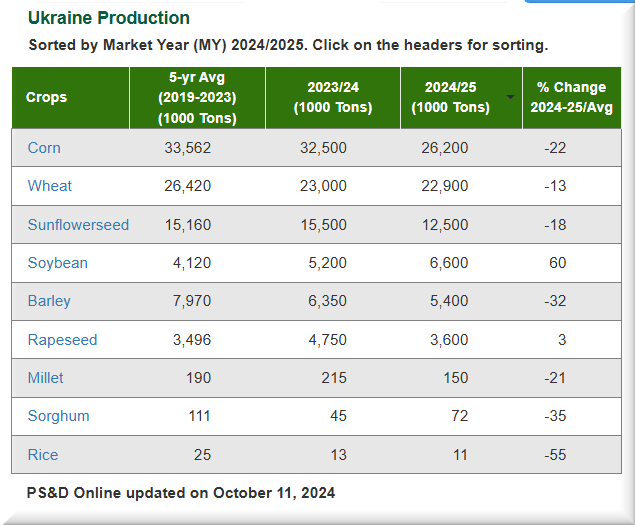The height and width of the screenshot is (525, 635).
Task: Click Corn's 2024/25 value 26,200
Action: pyautogui.click(x=443, y=148)
